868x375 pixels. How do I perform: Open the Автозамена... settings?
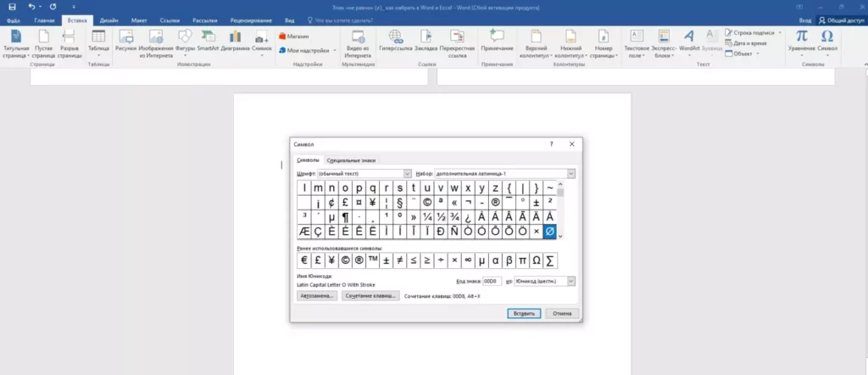pyautogui.click(x=317, y=296)
